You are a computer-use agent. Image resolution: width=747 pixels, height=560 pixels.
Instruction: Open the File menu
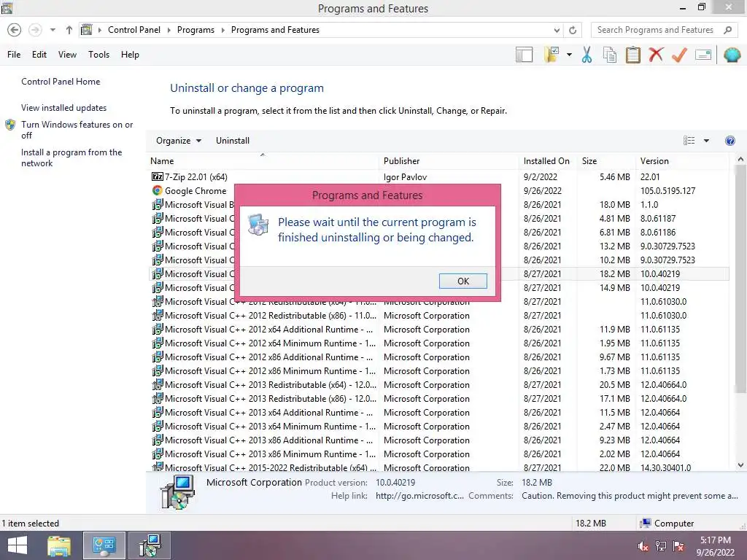14,54
